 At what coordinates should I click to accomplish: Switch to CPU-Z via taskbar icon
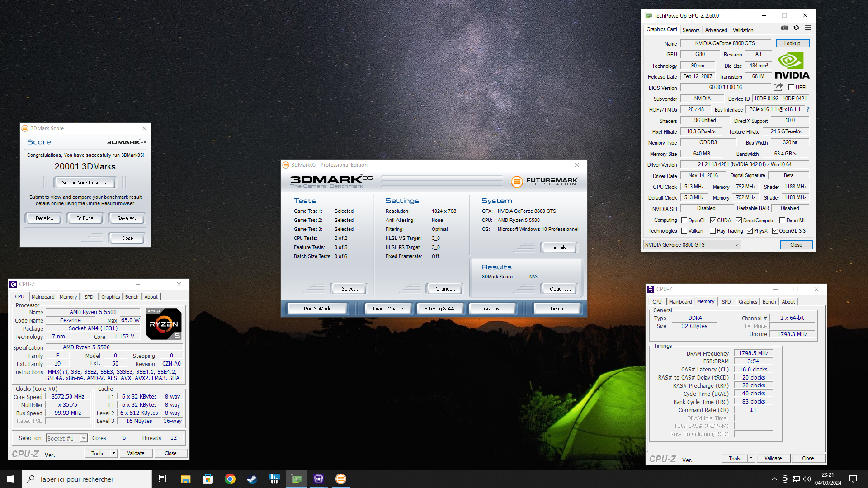click(x=319, y=479)
